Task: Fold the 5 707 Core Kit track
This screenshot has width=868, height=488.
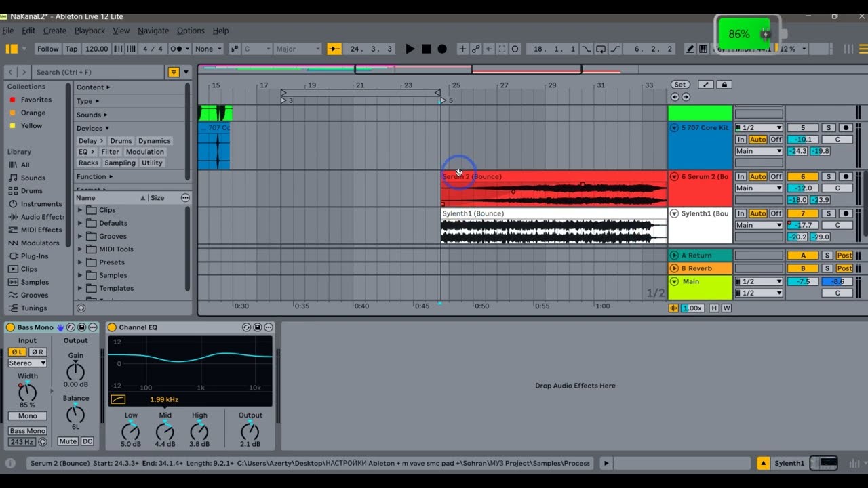Action: tap(674, 127)
